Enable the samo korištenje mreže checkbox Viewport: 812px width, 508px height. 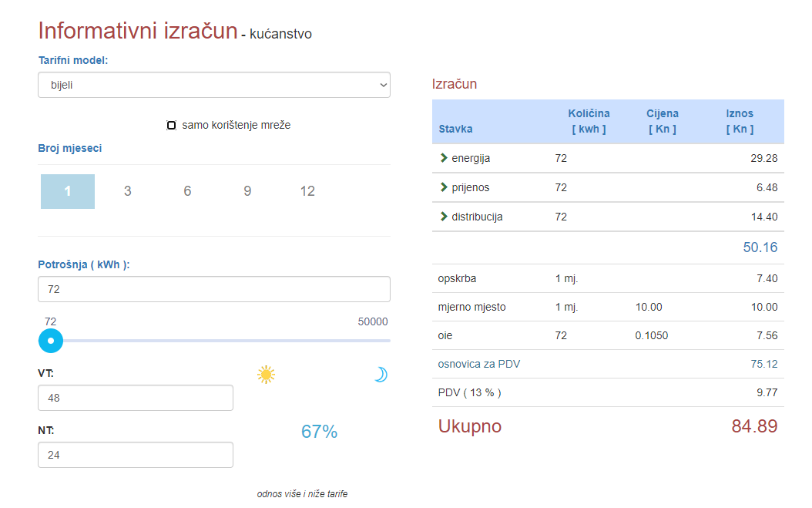click(172, 125)
